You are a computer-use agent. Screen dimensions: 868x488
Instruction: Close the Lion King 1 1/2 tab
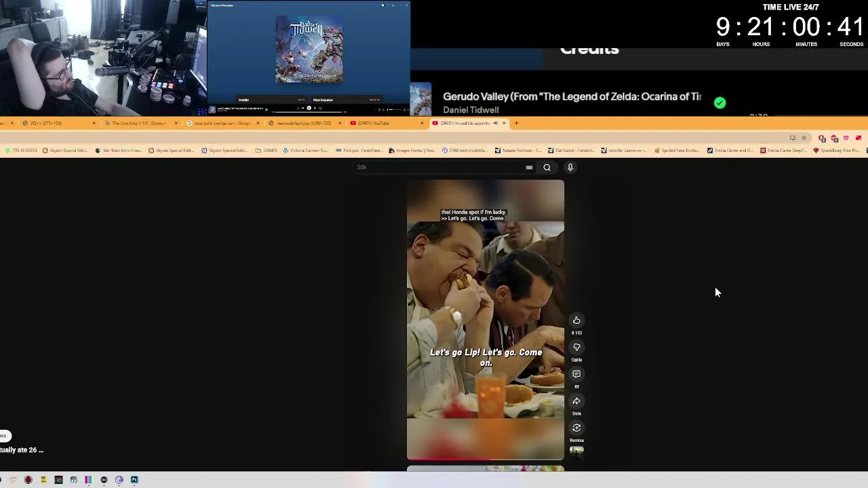click(176, 123)
